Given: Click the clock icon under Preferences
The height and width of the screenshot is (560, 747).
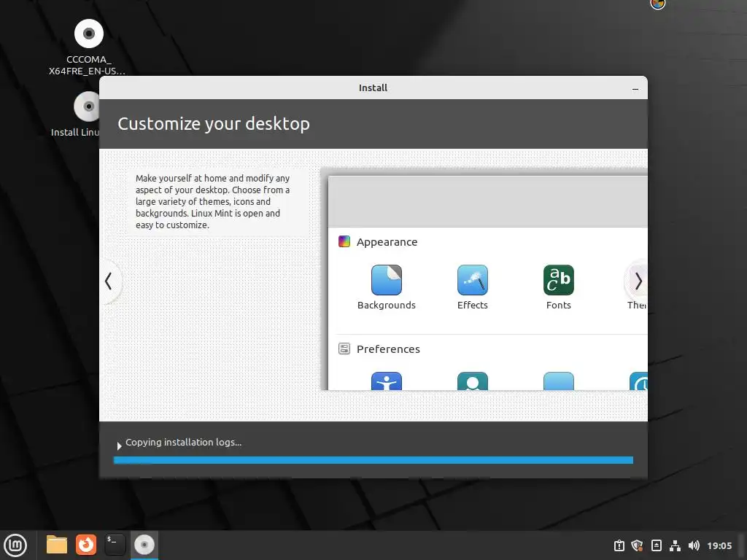Looking at the screenshot, I should 638,381.
